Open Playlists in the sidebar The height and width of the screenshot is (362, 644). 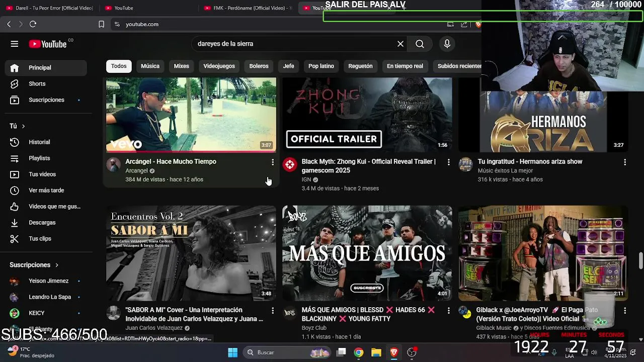click(45, 158)
